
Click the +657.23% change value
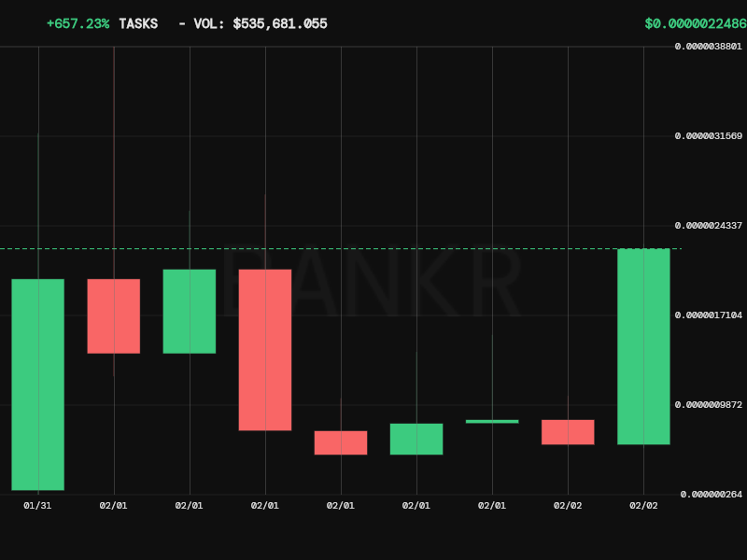(x=78, y=24)
